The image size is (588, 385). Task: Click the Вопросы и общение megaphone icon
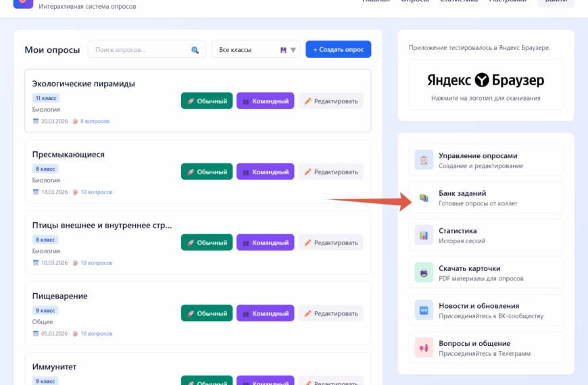tap(424, 347)
